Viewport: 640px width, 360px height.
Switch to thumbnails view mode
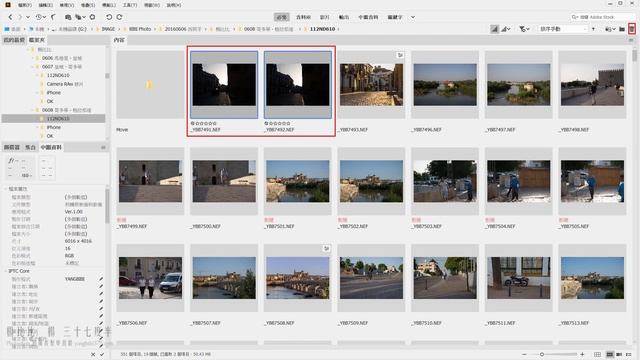pos(609,354)
